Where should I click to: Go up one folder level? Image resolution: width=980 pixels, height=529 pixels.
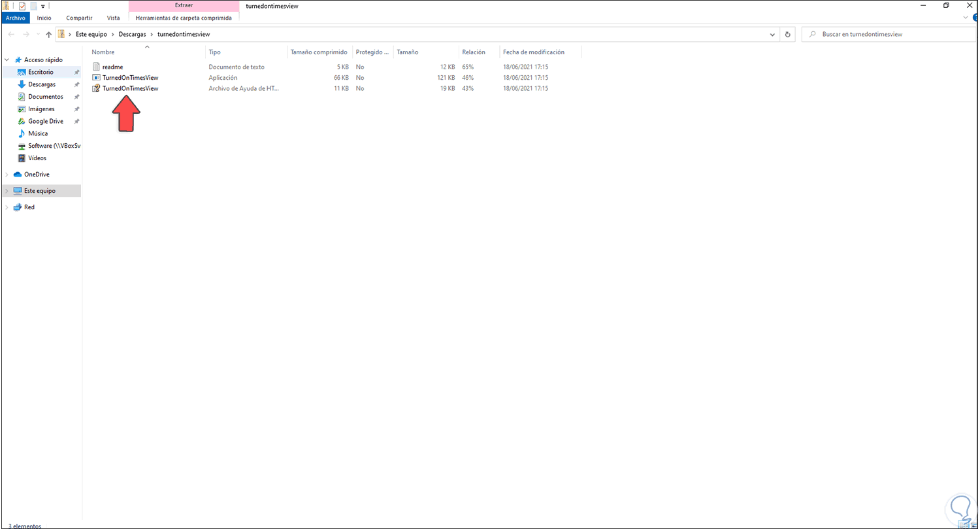48,34
